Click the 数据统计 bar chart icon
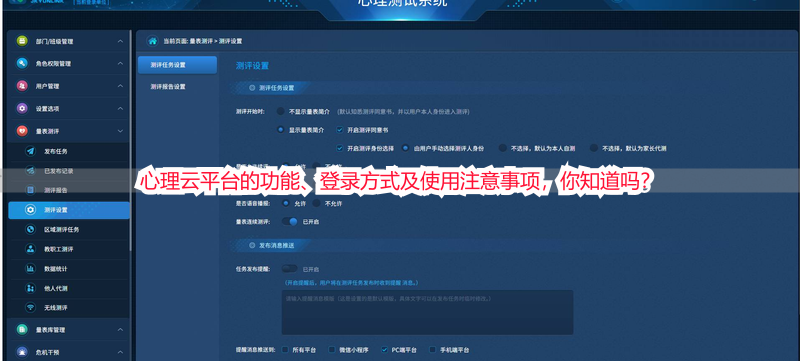 (31, 269)
